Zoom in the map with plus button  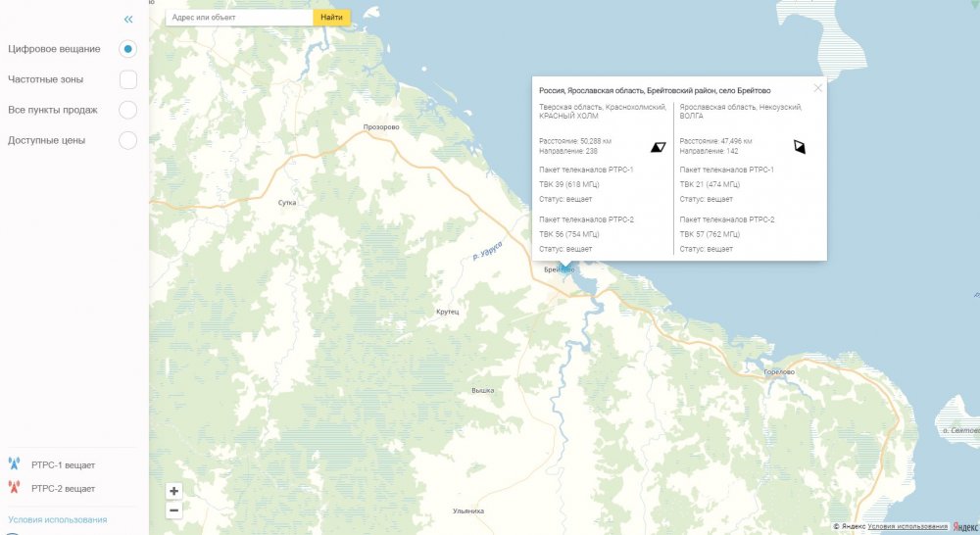pyautogui.click(x=173, y=491)
